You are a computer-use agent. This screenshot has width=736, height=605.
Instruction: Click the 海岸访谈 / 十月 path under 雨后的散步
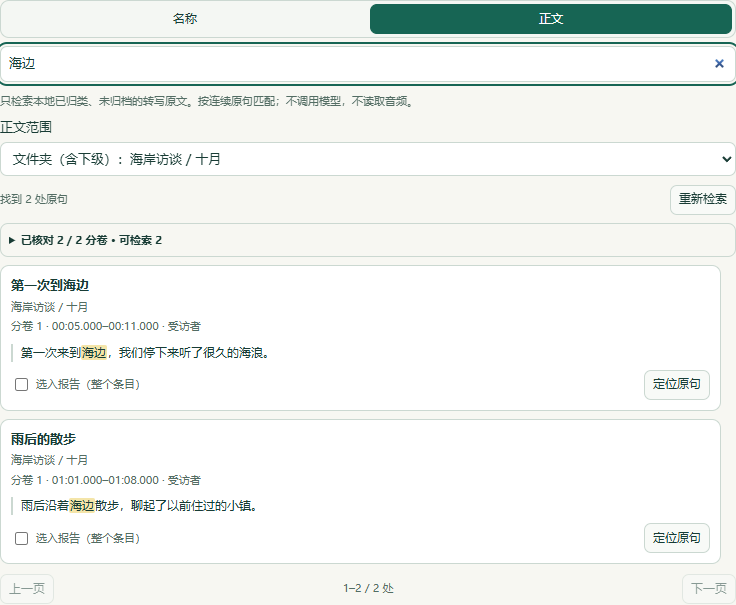click(x=49, y=460)
